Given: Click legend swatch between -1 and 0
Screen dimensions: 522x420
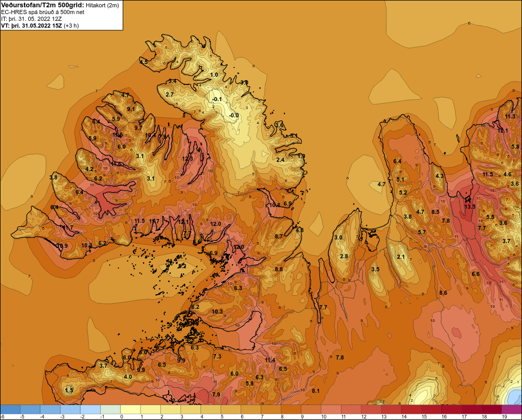Looking at the screenshot, I should pyautogui.click(x=111, y=410).
